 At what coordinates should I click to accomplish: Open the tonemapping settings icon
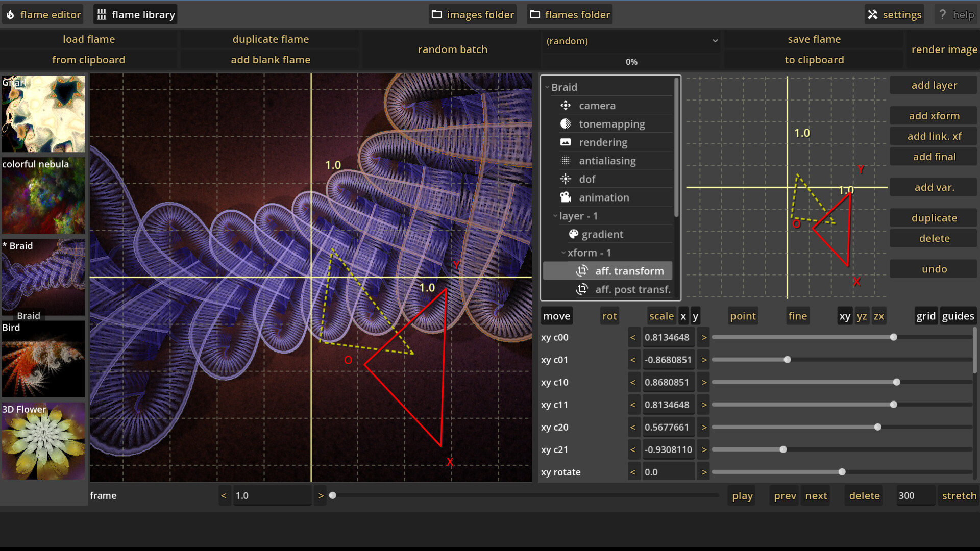[566, 123]
